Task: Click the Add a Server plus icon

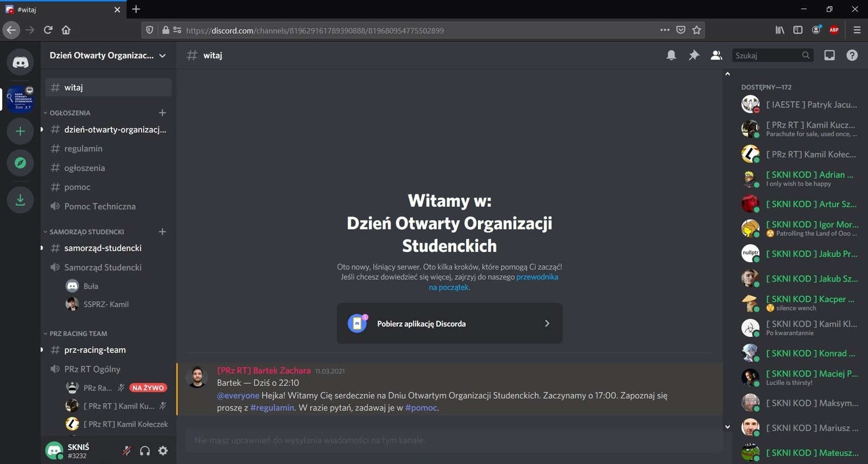Action: tap(20, 131)
